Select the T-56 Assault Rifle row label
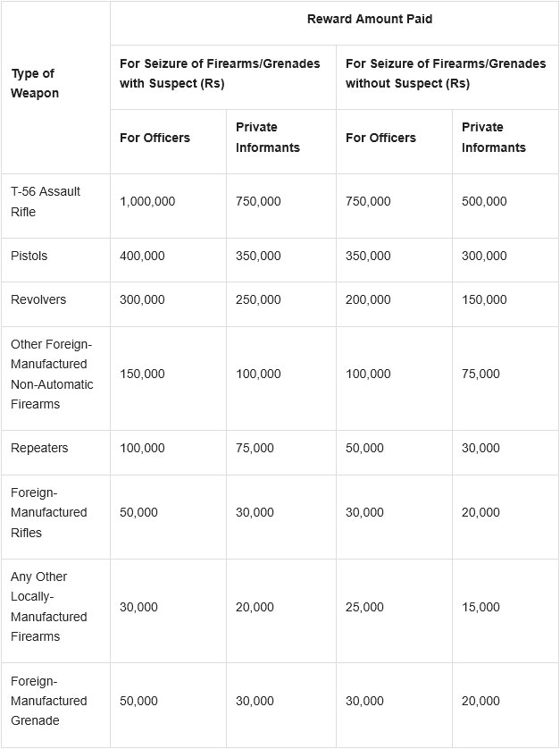Image resolution: width=560 pixels, height=749 pixels. [46, 202]
